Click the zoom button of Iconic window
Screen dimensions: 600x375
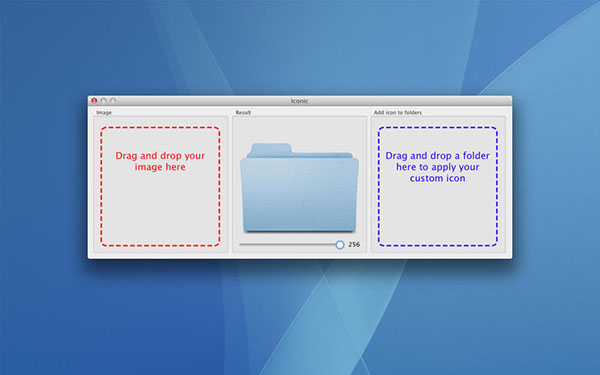point(112,101)
